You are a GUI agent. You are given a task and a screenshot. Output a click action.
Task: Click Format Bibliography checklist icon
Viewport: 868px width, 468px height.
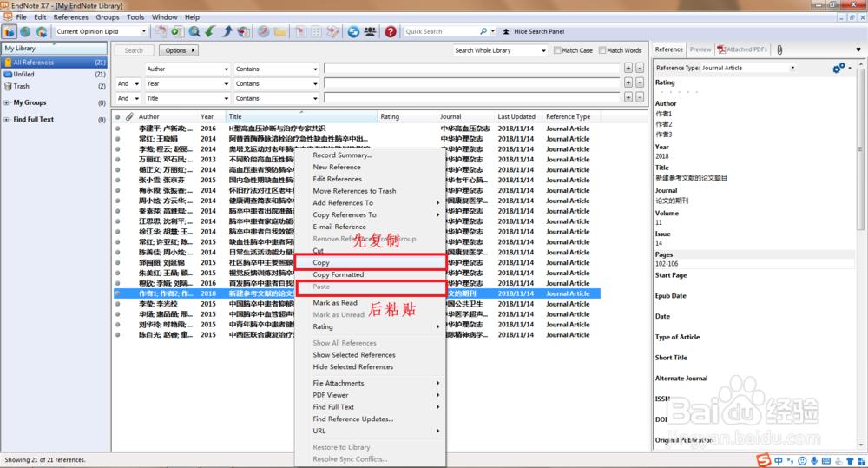[317, 31]
